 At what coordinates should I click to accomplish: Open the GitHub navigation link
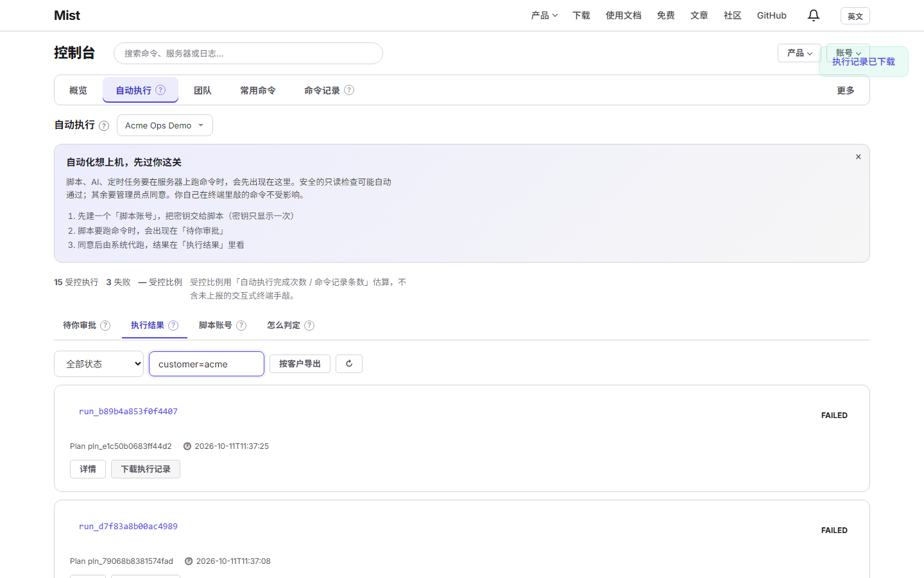point(772,15)
